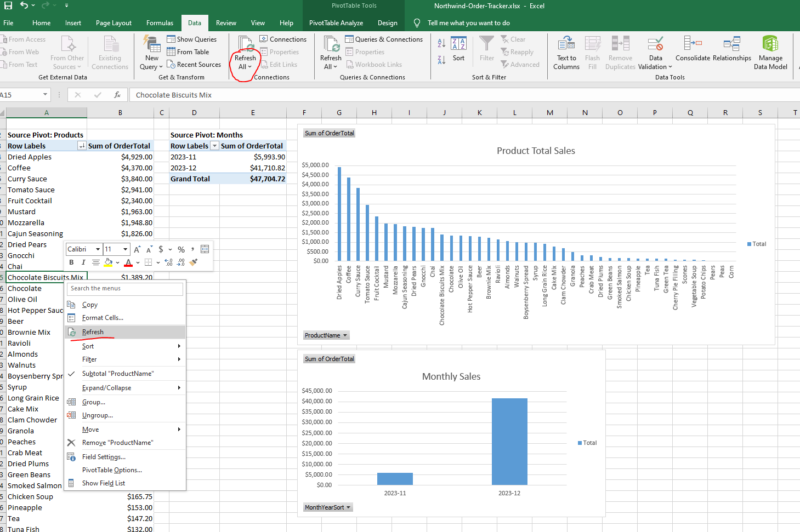Viewport: 800px width, 532px height.
Task: Open the Design tab
Action: pos(387,23)
